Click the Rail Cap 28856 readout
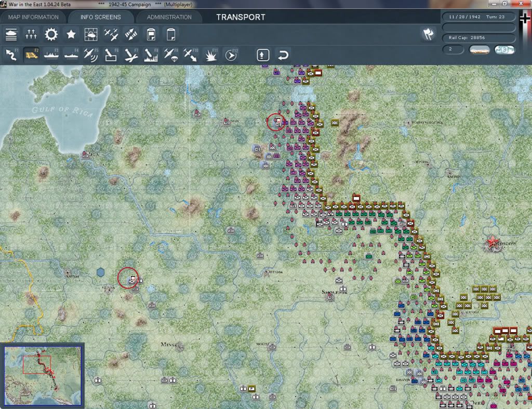The height and width of the screenshot is (409, 532). coord(478,37)
